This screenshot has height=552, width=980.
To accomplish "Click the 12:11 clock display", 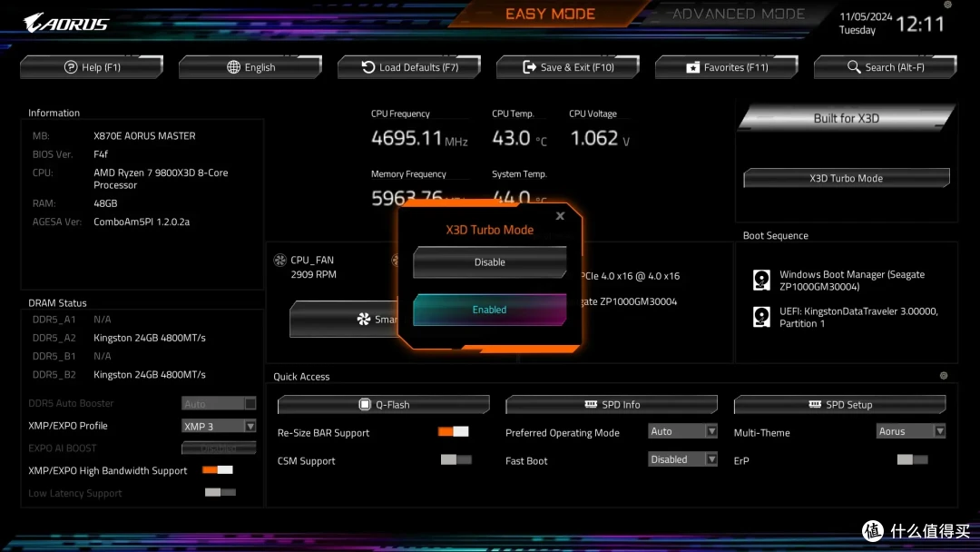I will 920,25.
